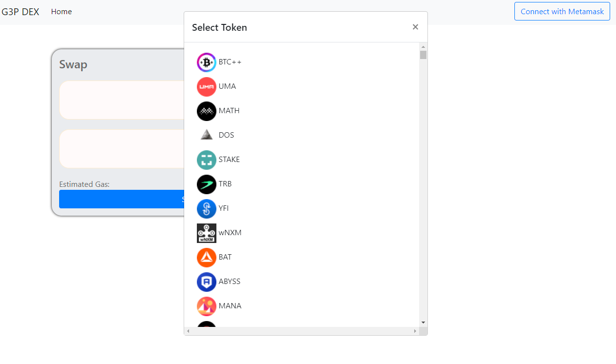
Task: Choose the STAKE token icon
Action: click(x=207, y=160)
